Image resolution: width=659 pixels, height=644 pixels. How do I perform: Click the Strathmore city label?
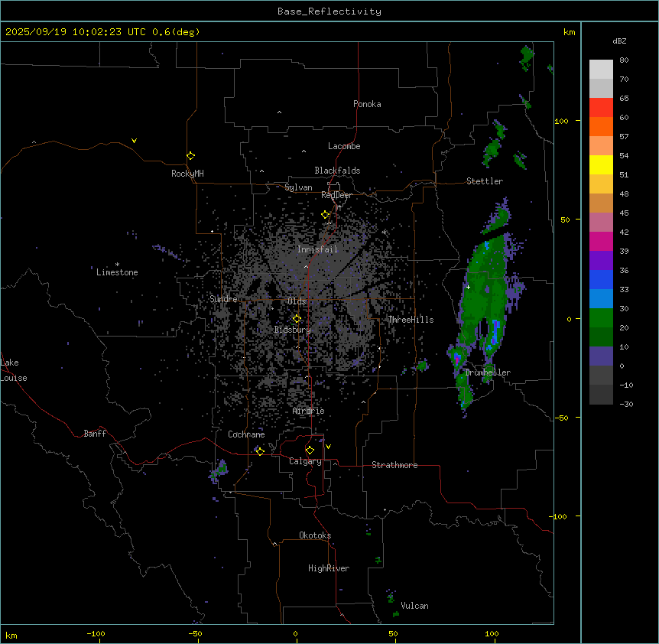(394, 465)
